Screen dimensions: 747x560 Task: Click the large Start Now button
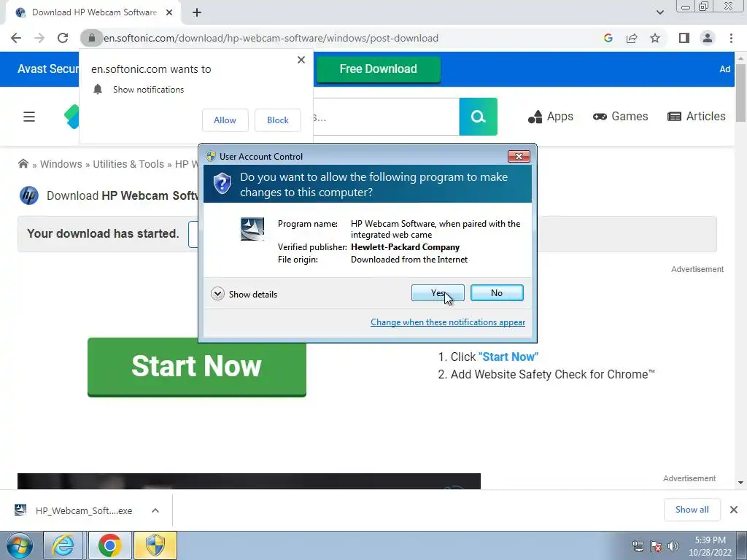[197, 367]
